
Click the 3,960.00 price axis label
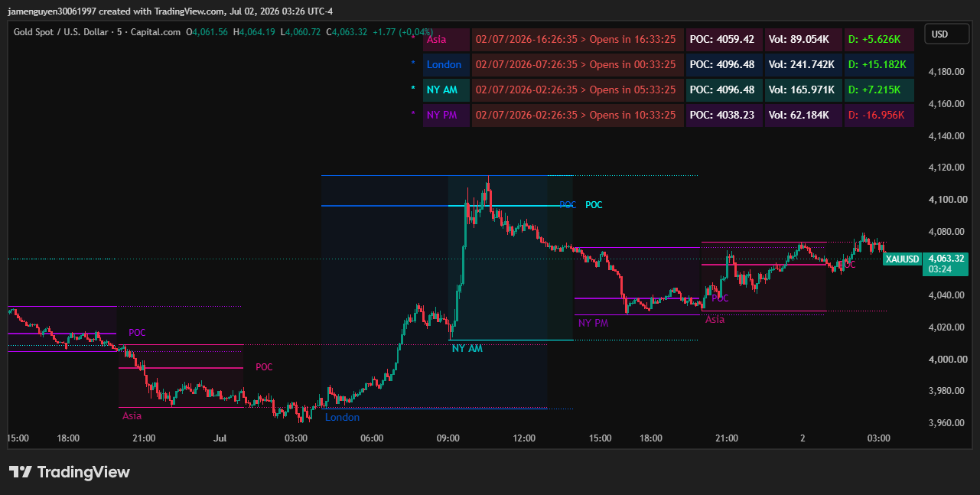(x=945, y=423)
